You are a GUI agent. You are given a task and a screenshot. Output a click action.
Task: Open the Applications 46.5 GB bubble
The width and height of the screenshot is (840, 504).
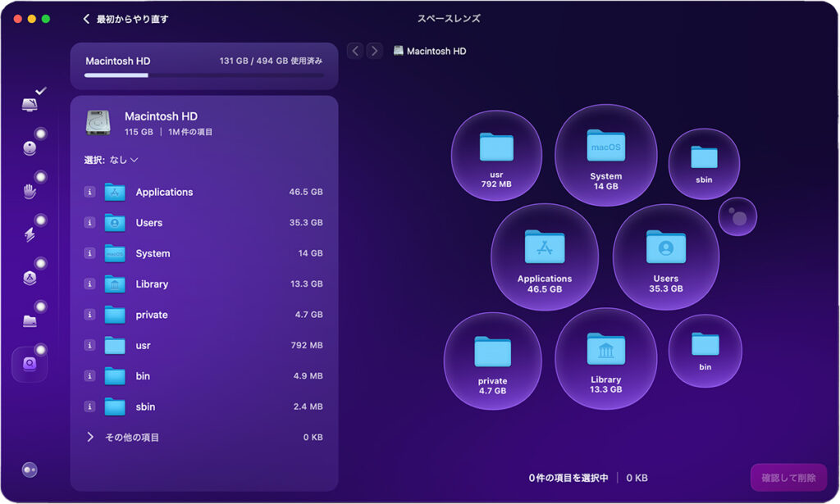[545, 257]
